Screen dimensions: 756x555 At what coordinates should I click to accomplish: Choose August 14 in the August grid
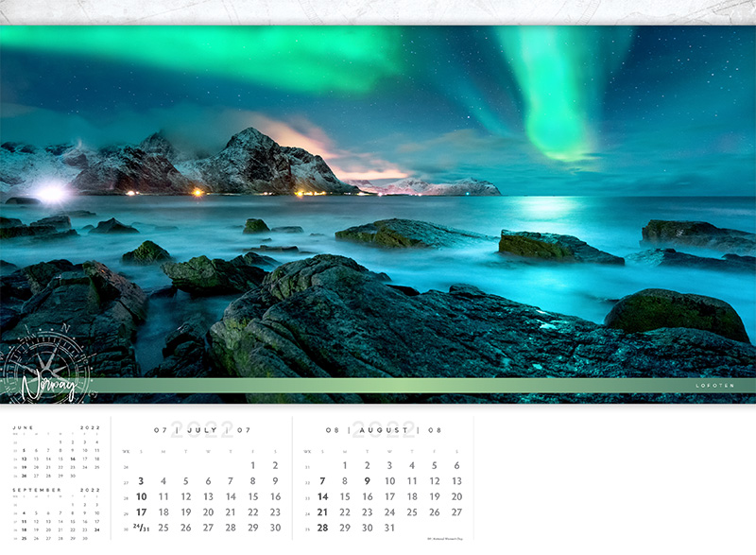[x=322, y=496]
